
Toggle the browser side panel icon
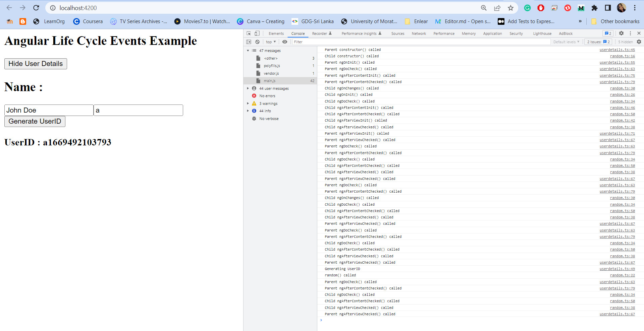(608, 8)
